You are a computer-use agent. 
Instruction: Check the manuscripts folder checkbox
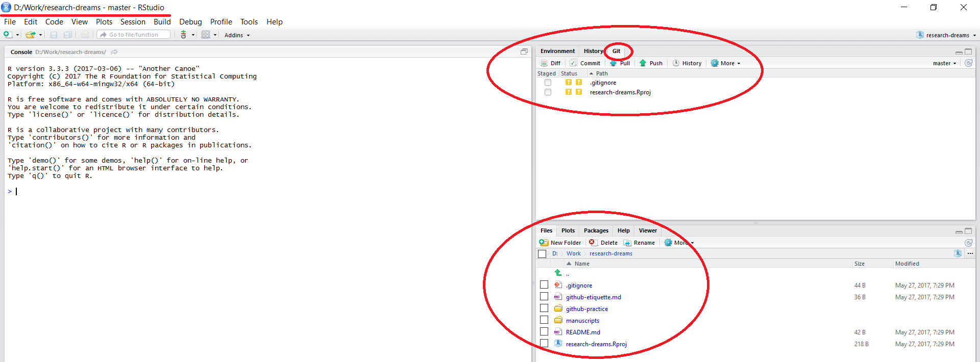pos(544,320)
